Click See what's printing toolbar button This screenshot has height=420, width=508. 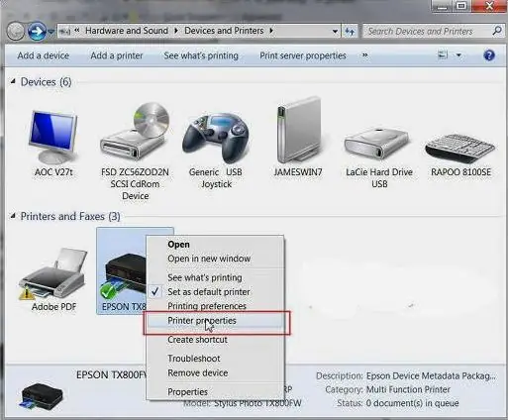pos(201,55)
